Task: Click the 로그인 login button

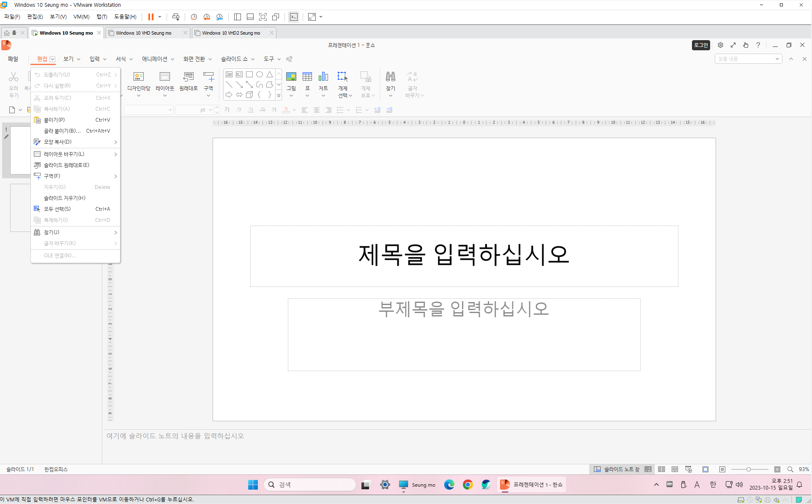Action: click(x=701, y=45)
